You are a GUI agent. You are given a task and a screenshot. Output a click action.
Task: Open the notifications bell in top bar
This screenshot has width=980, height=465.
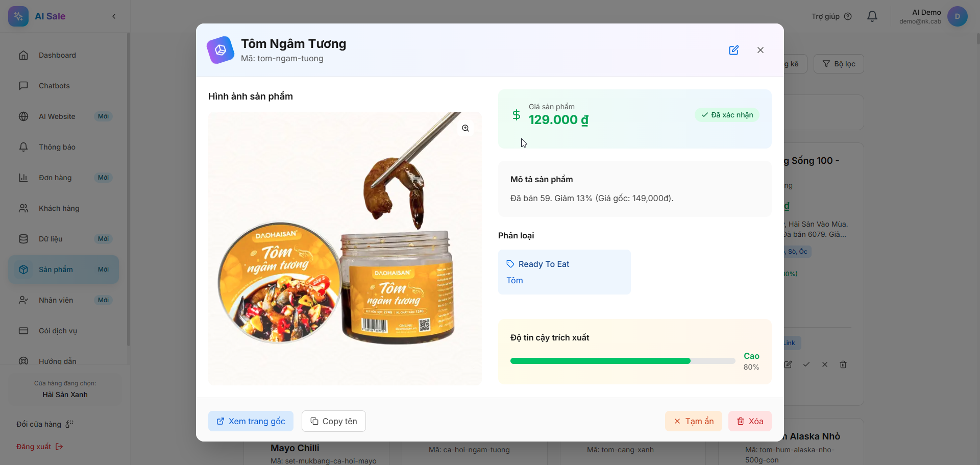[872, 16]
